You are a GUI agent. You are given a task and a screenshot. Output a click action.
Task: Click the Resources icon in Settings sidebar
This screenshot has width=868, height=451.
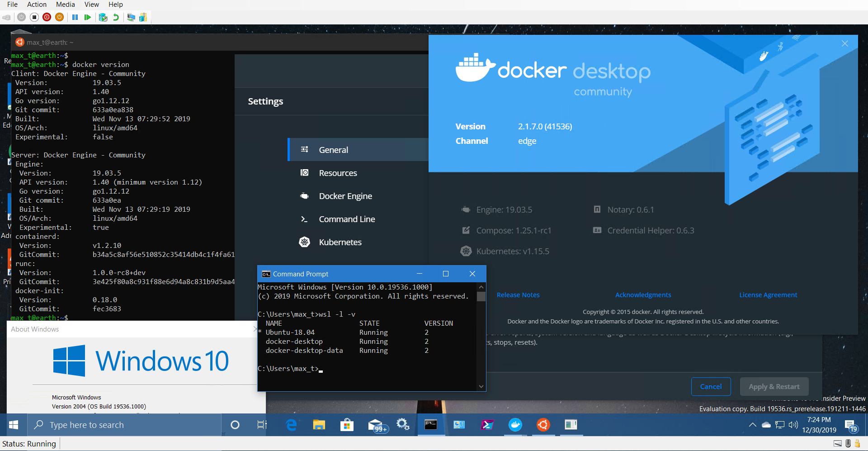tap(305, 173)
